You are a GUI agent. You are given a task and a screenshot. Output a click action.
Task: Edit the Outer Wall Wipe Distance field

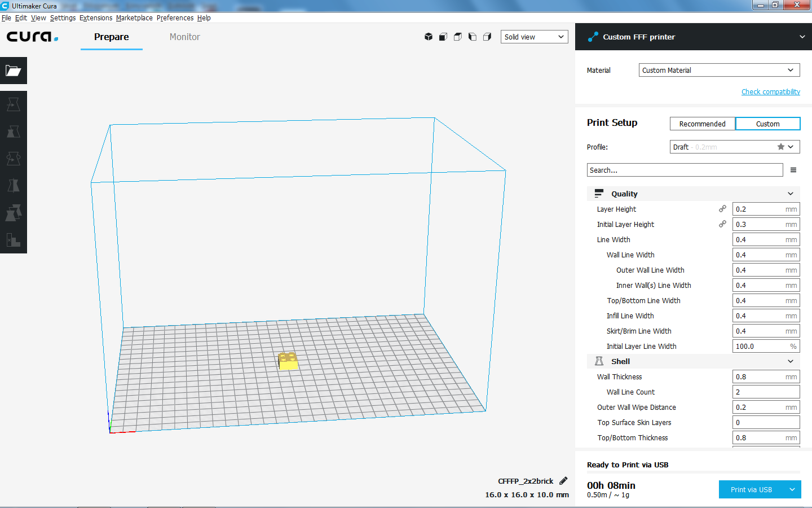(766, 407)
